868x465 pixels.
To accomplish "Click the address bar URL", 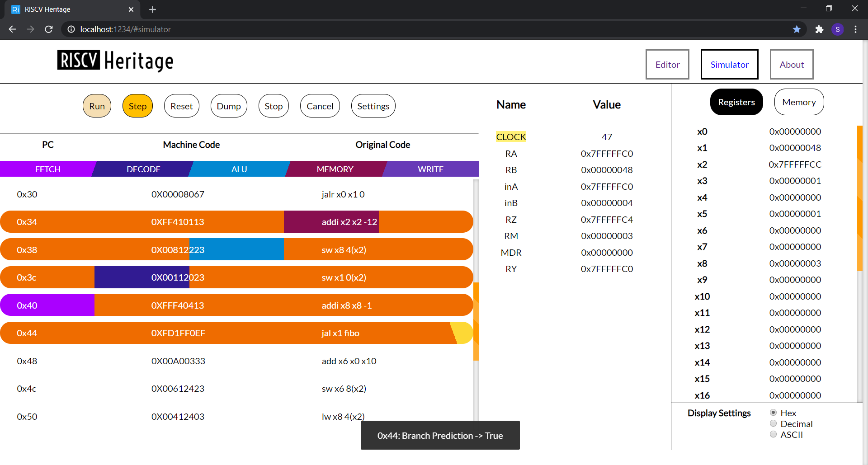I will pyautogui.click(x=126, y=29).
